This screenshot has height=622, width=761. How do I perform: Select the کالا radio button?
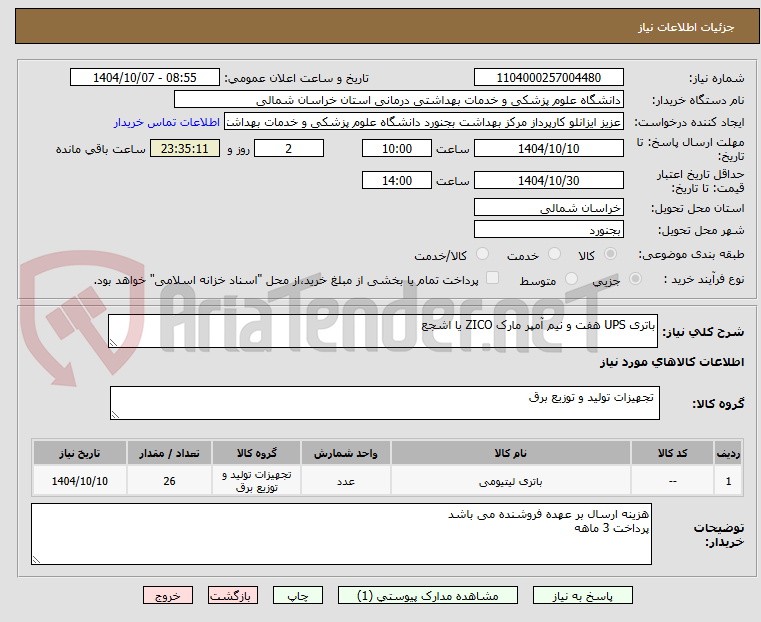[611, 254]
